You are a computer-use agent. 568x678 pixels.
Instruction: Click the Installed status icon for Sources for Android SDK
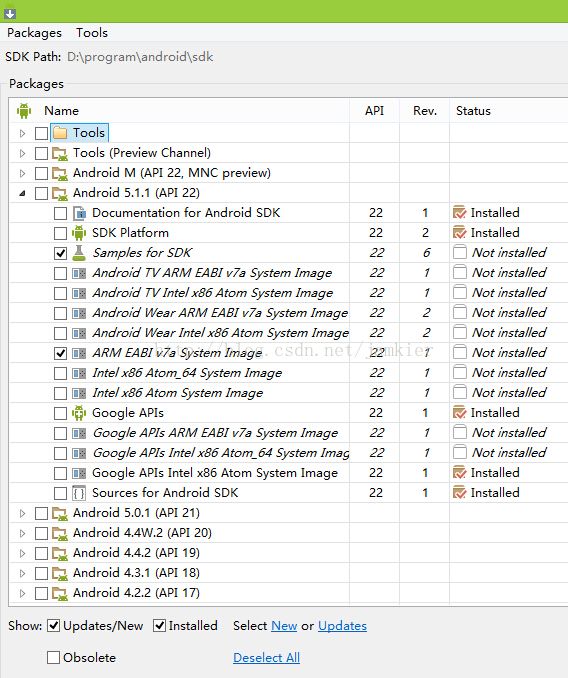click(x=460, y=493)
